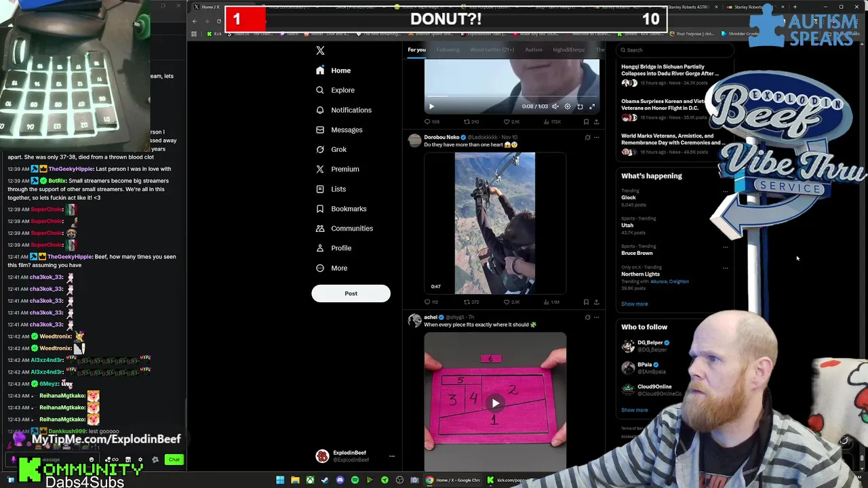Click the blue Post button
This screenshot has width=868, height=488.
click(x=351, y=293)
